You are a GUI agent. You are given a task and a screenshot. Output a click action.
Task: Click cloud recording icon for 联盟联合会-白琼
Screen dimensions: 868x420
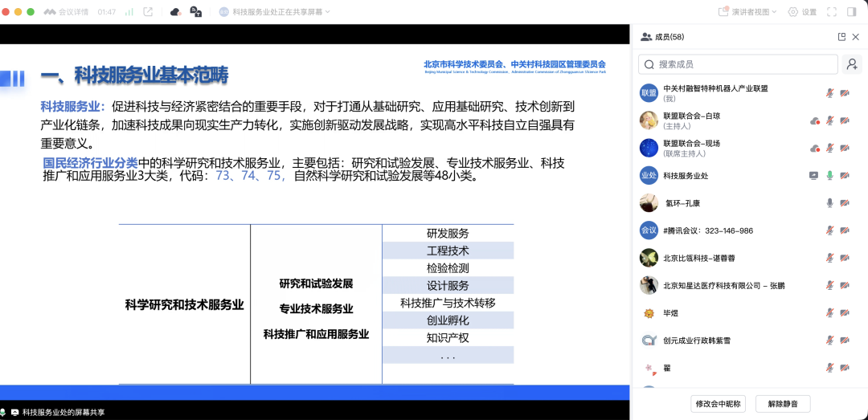[814, 120]
